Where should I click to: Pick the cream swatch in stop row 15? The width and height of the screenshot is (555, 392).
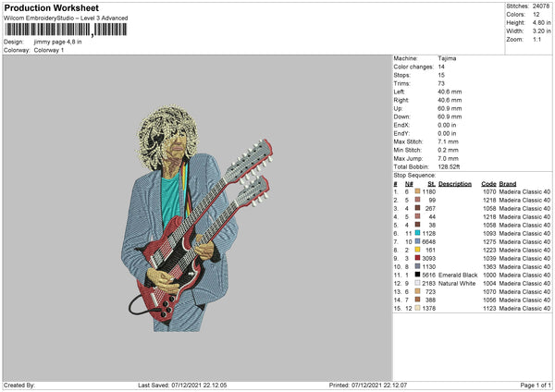pyautogui.click(x=417, y=308)
